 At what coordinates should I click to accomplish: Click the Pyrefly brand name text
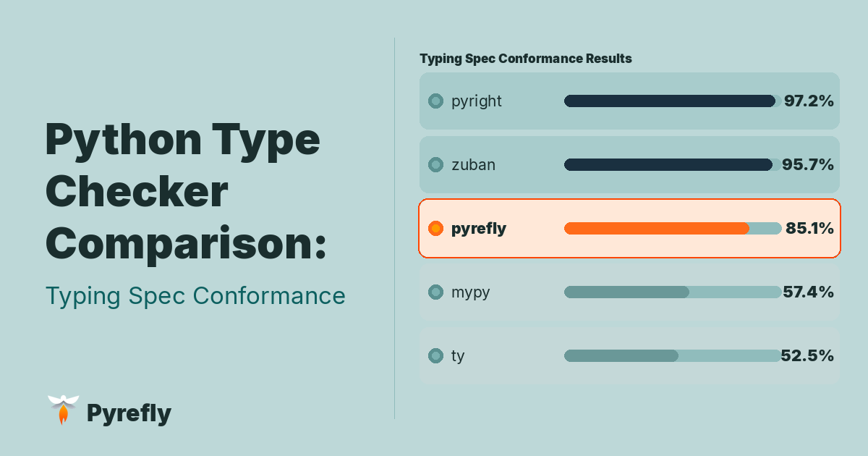pyautogui.click(x=129, y=413)
